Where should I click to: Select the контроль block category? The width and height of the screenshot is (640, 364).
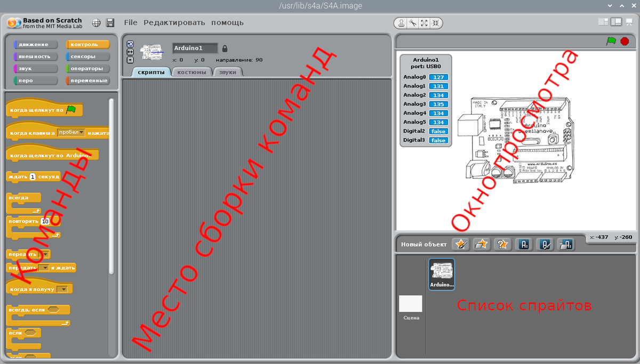coord(87,45)
